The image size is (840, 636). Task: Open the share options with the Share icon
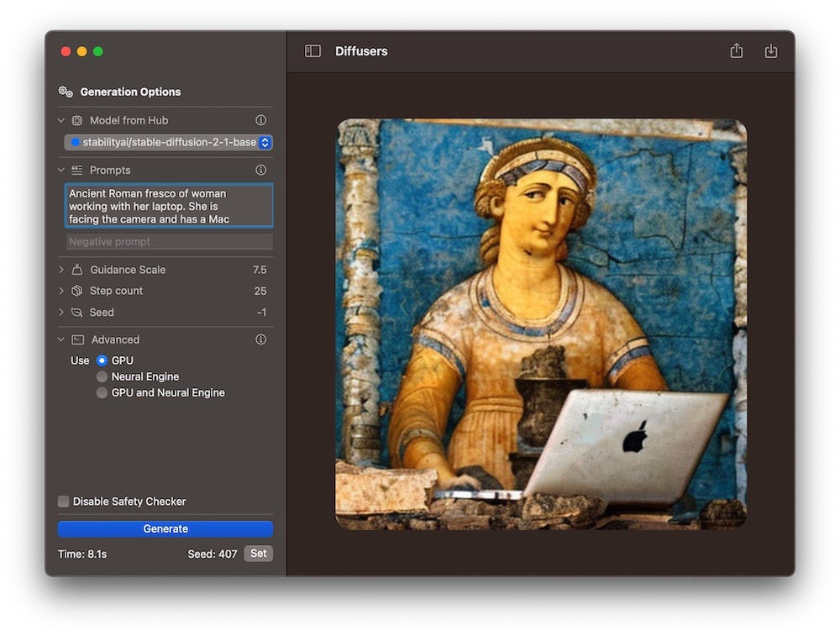736,50
